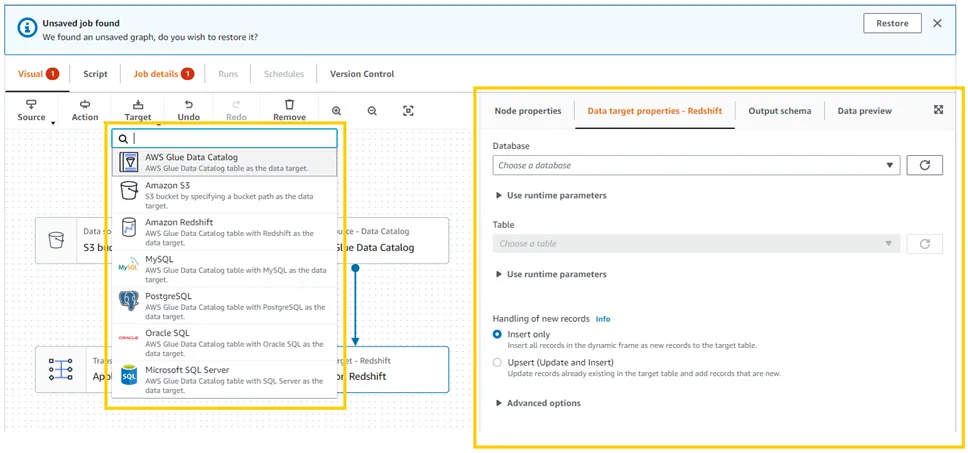
Task: Select the Redshift data target node
Action: tap(393, 369)
